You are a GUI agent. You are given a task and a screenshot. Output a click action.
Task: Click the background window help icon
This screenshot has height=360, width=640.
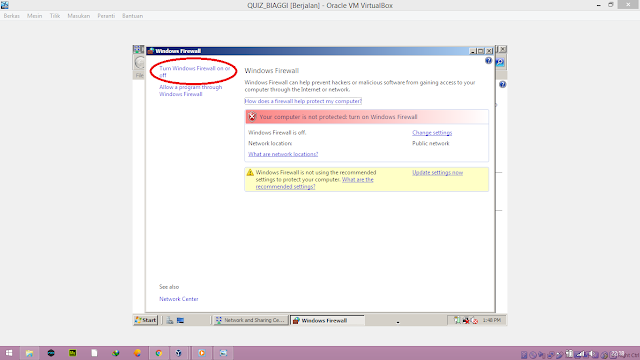click(502, 84)
